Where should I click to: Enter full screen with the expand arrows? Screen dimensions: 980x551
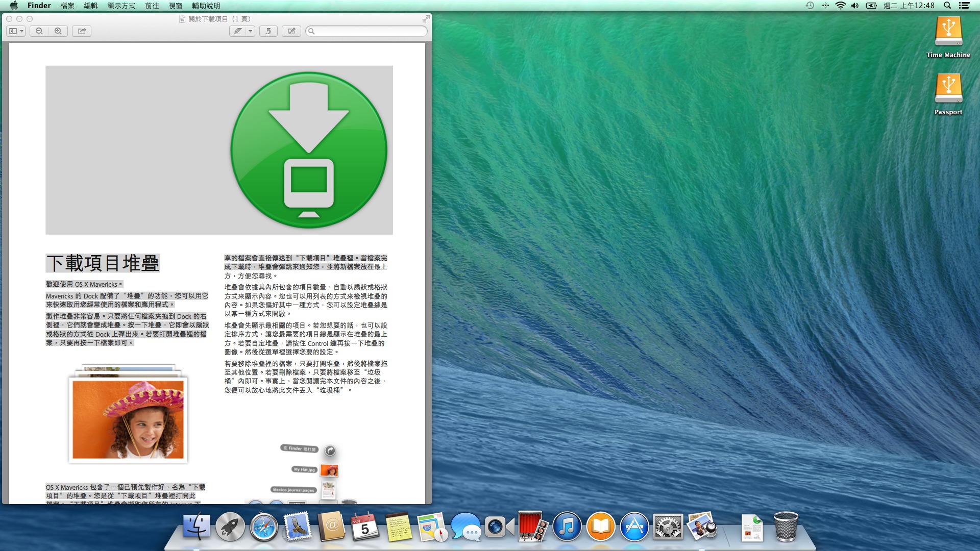tap(426, 19)
